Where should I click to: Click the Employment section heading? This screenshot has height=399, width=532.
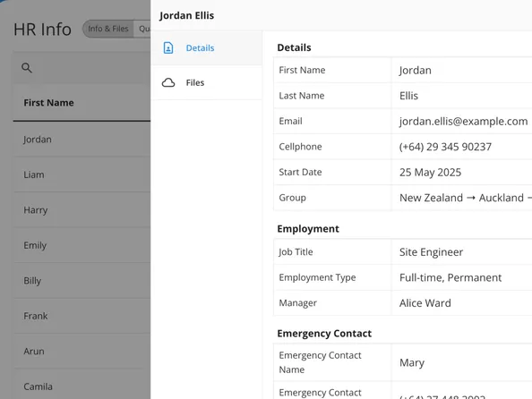point(308,229)
